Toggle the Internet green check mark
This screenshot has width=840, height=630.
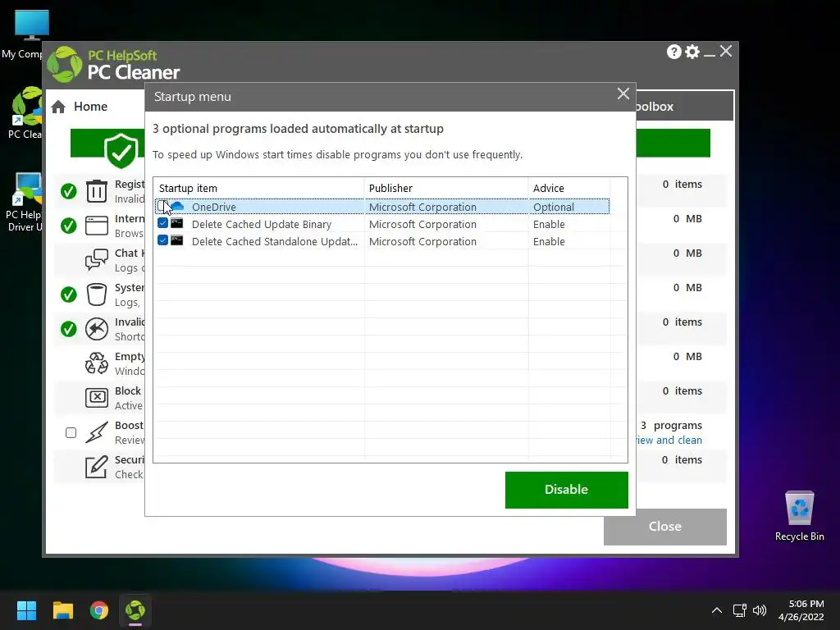tap(69, 226)
